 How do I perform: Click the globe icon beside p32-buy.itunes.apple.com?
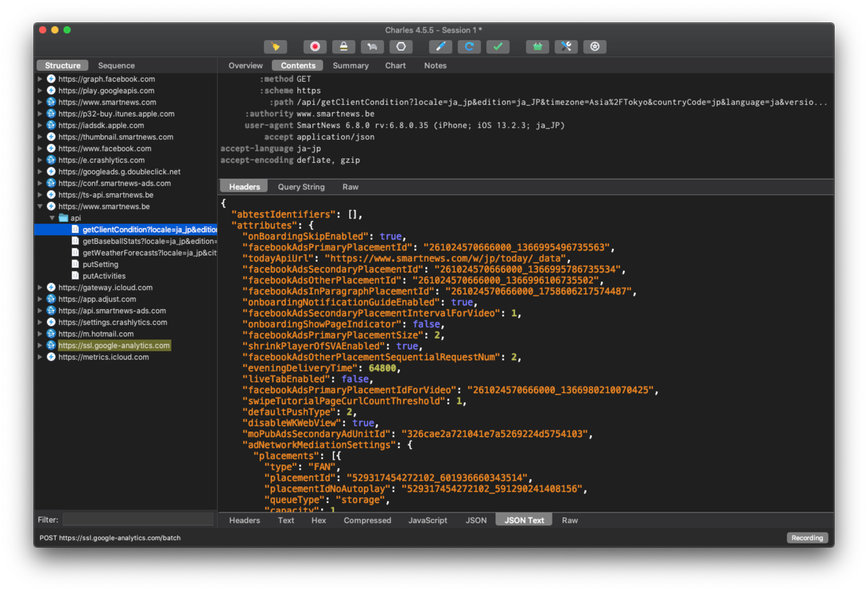tap(51, 114)
